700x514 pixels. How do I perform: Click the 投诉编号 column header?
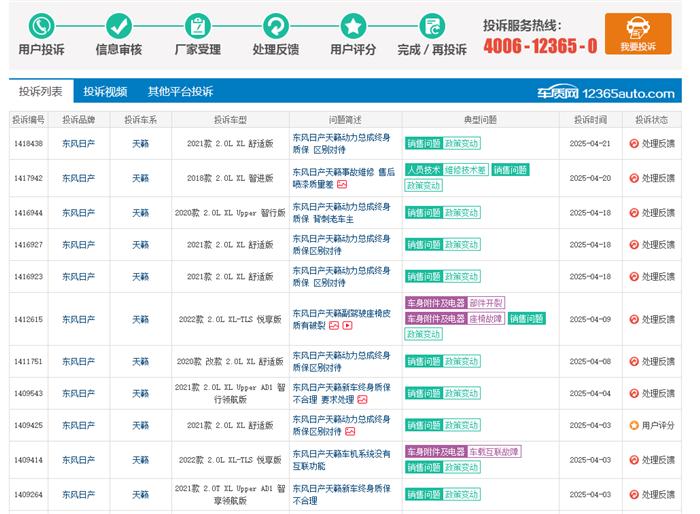tap(29, 120)
